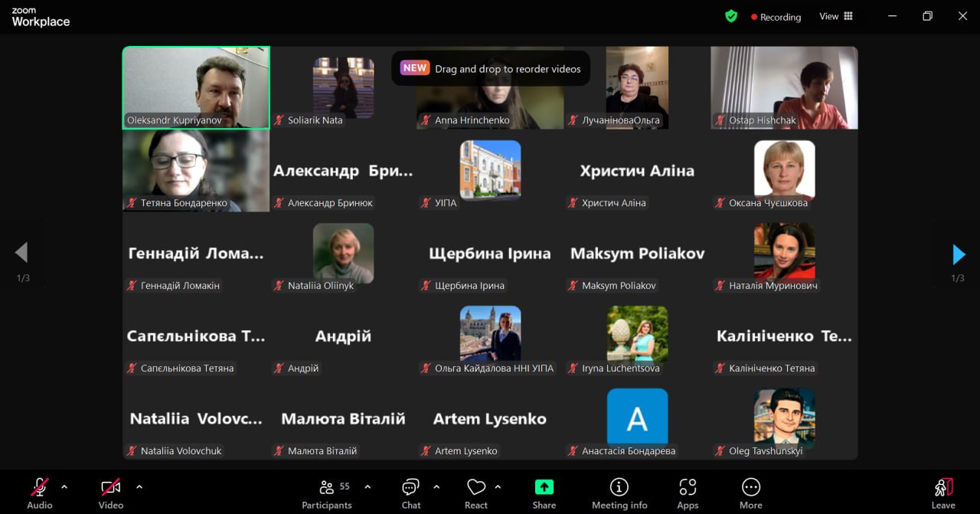Click the large Щербина Ірина name text
The image size is (980, 514).
coord(490,254)
